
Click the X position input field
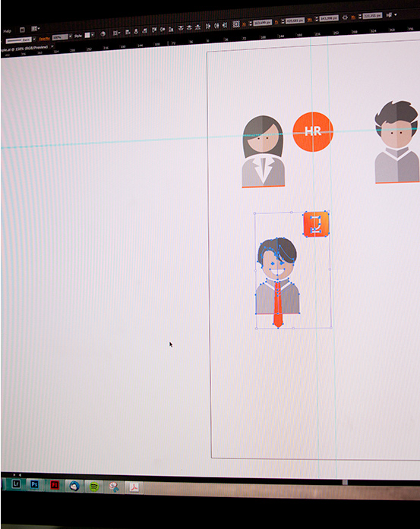[x=262, y=22]
